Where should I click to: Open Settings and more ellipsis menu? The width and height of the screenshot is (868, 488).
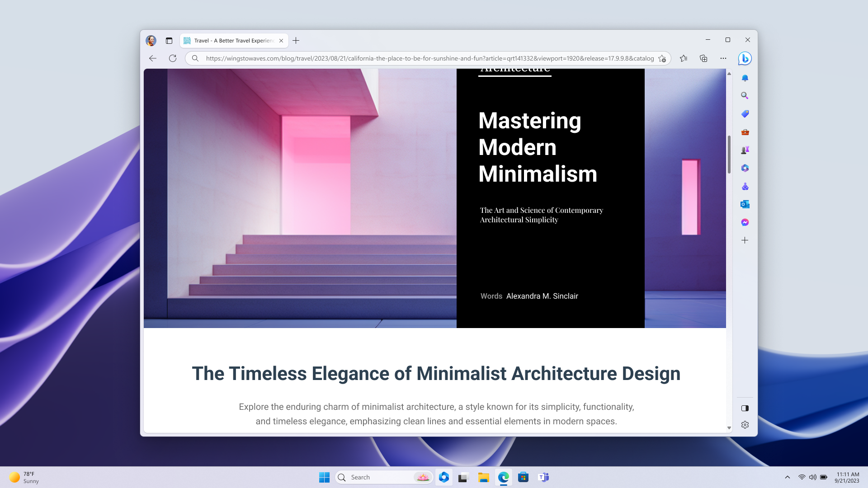coord(723,58)
